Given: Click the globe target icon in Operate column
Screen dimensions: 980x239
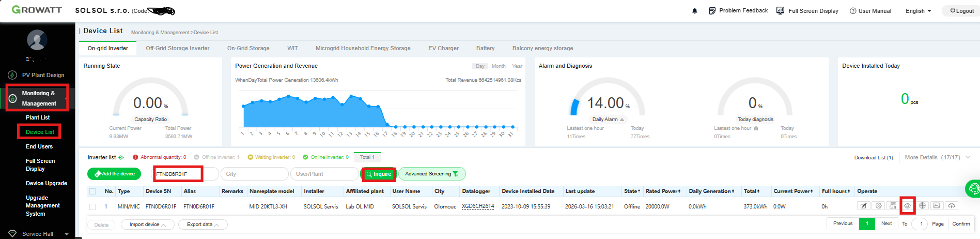Looking at the screenshot, I should (922, 206).
